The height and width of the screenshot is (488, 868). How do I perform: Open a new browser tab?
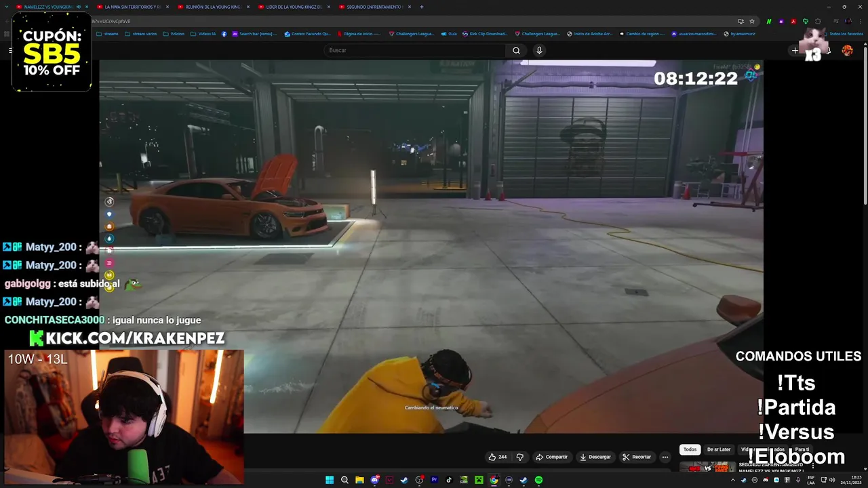(421, 7)
